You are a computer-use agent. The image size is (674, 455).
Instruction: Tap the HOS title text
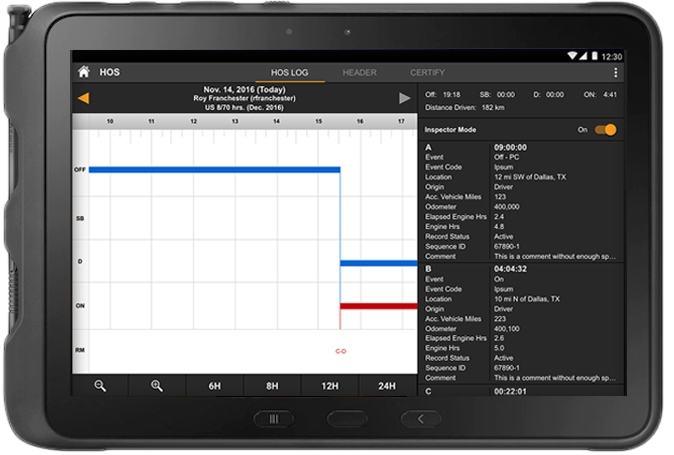(x=110, y=72)
